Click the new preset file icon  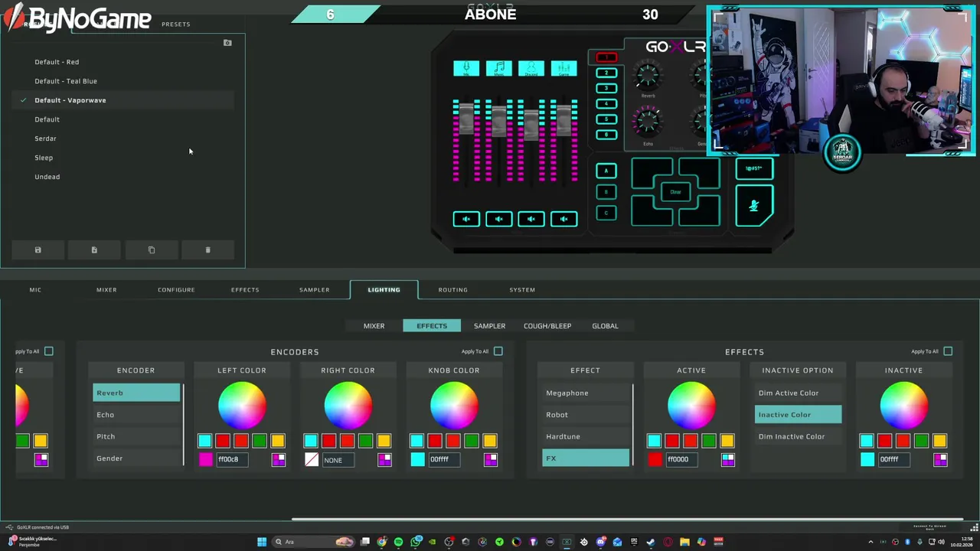coord(94,250)
